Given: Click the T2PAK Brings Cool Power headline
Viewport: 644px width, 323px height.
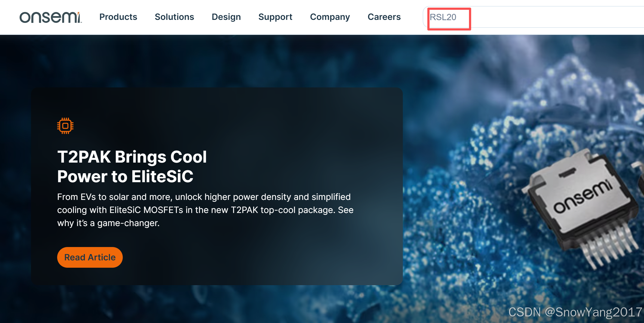Looking at the screenshot, I should coord(132,166).
